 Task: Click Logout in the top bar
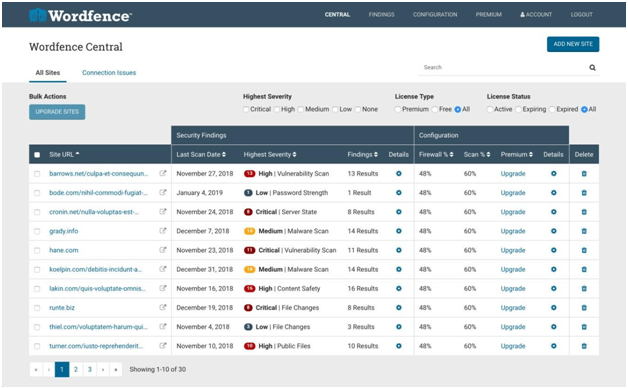[582, 14]
